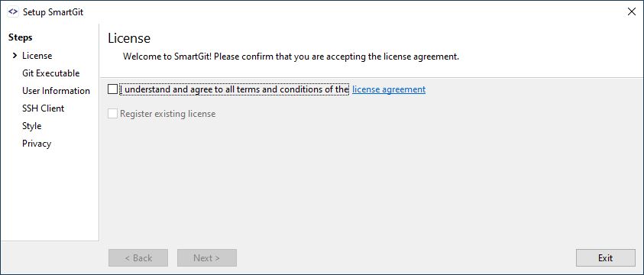Click the SmartGit logo icon in title bar

[x=13, y=12]
